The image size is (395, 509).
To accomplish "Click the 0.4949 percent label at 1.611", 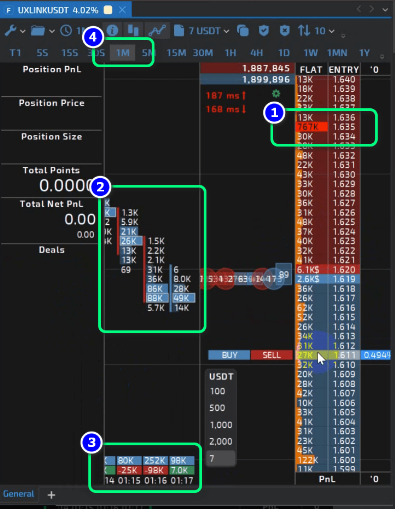I will pos(377,355).
